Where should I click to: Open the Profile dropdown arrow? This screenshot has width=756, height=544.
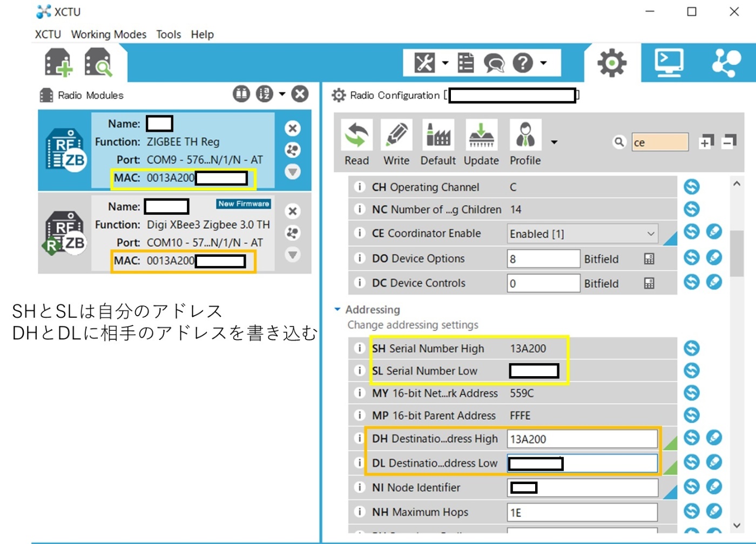[x=554, y=142]
